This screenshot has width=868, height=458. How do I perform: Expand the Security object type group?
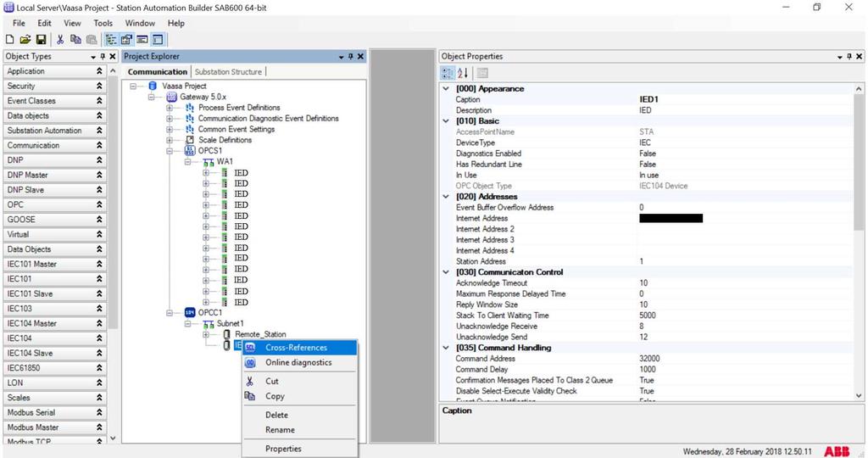point(99,86)
